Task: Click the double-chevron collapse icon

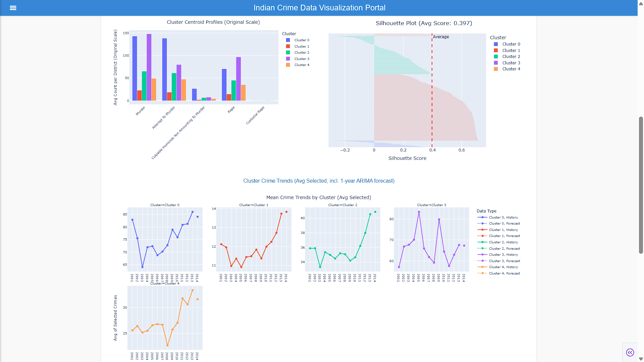Action: coord(630,352)
